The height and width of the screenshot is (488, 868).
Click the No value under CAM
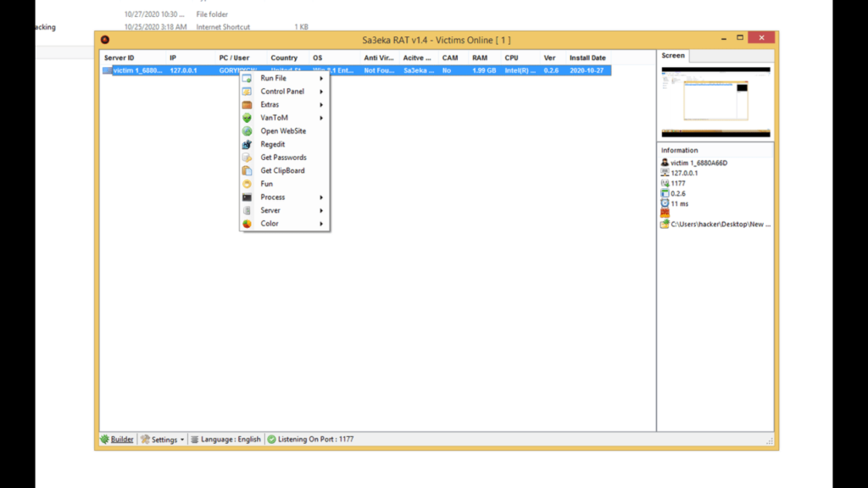[x=447, y=70]
